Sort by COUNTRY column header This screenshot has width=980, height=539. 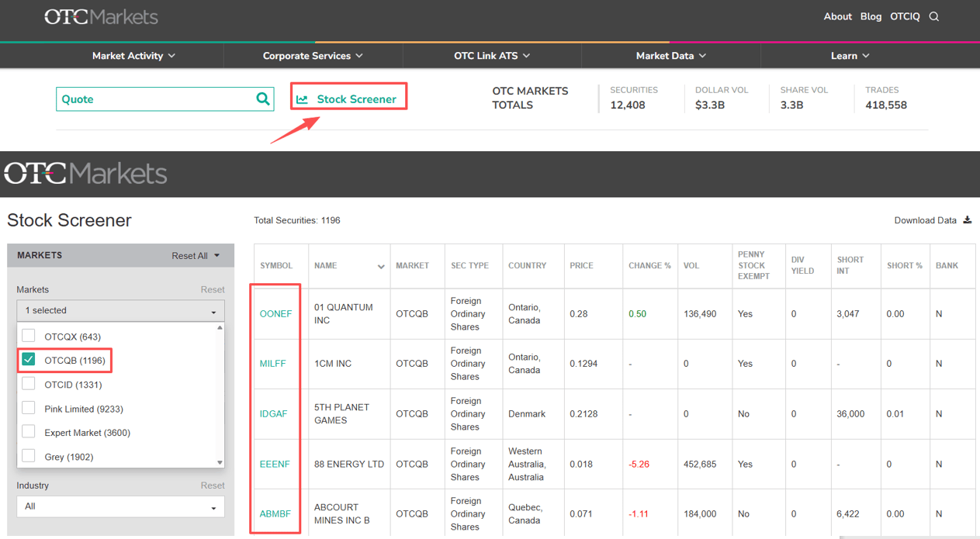click(528, 265)
